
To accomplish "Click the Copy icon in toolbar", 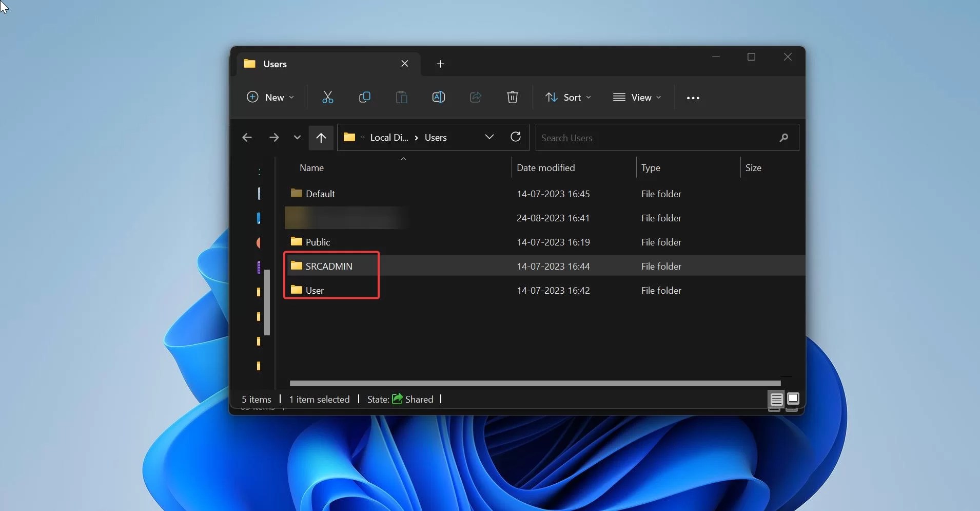I will 365,97.
